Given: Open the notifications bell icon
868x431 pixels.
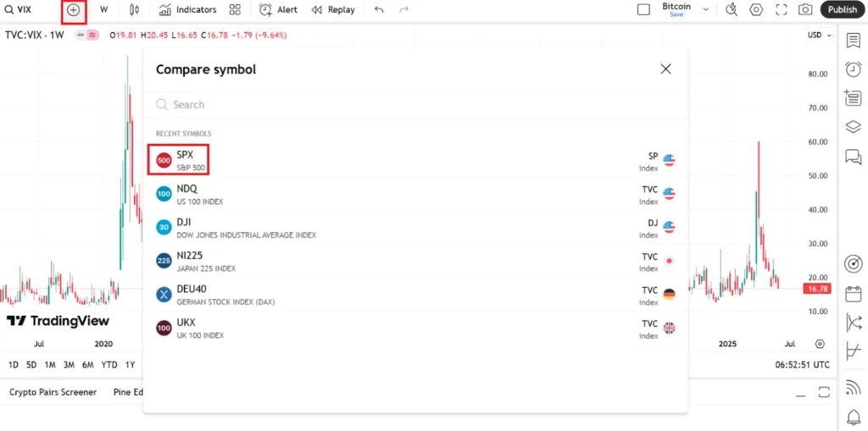Looking at the screenshot, I should coord(853,416).
